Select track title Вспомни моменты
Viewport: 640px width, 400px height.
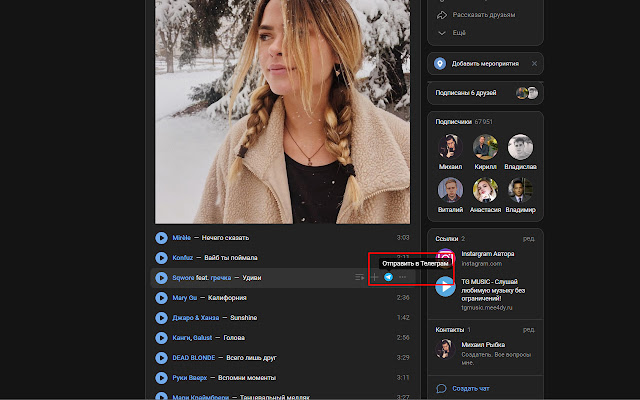tap(247, 378)
